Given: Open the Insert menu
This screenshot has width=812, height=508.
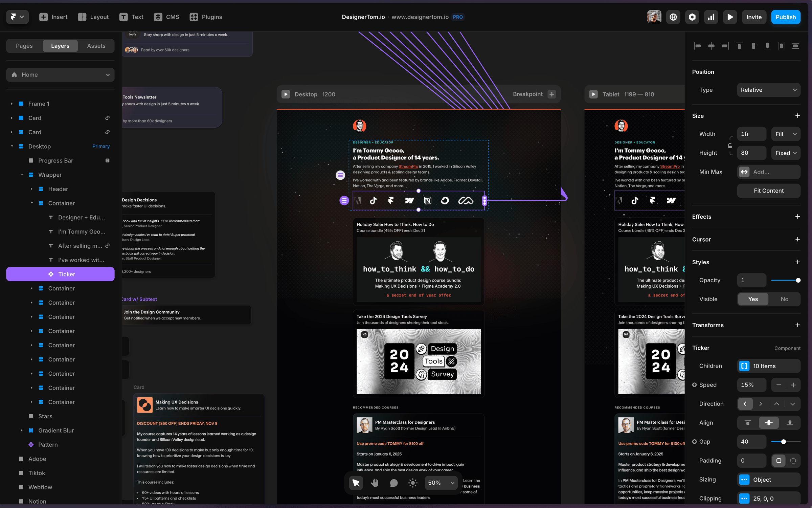Looking at the screenshot, I should pyautogui.click(x=53, y=17).
